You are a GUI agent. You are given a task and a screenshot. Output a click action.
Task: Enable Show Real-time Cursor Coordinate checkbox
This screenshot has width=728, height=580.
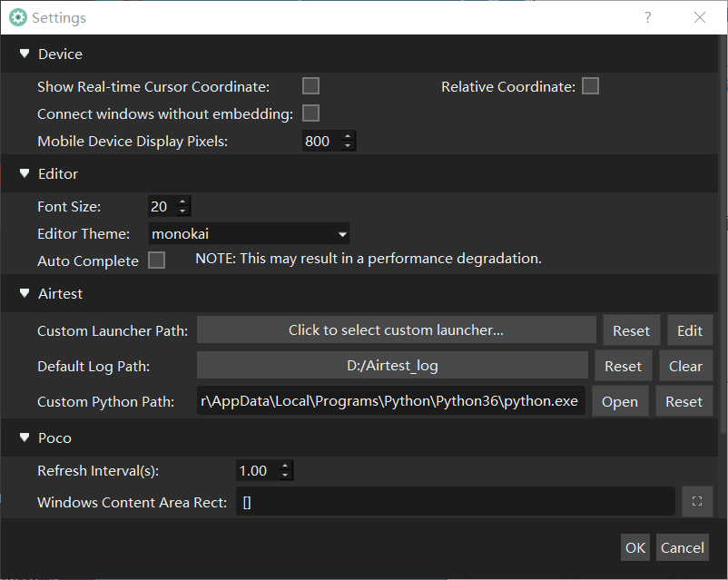tap(311, 86)
